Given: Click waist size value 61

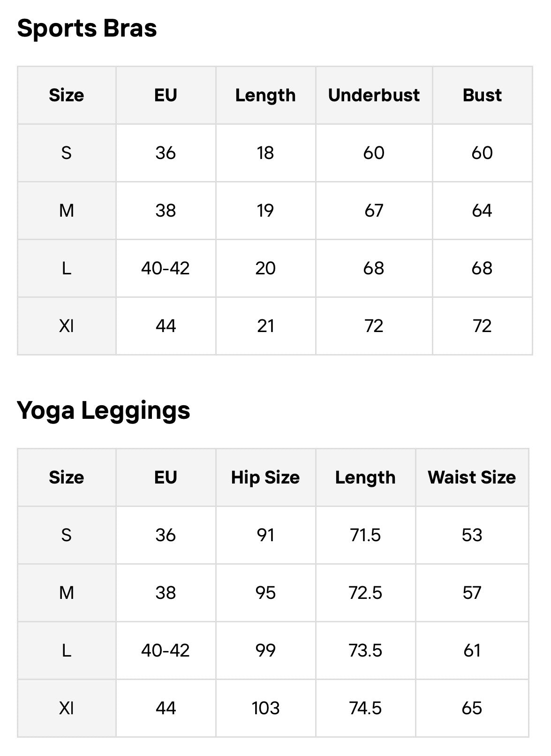Looking at the screenshot, I should coord(472,650).
